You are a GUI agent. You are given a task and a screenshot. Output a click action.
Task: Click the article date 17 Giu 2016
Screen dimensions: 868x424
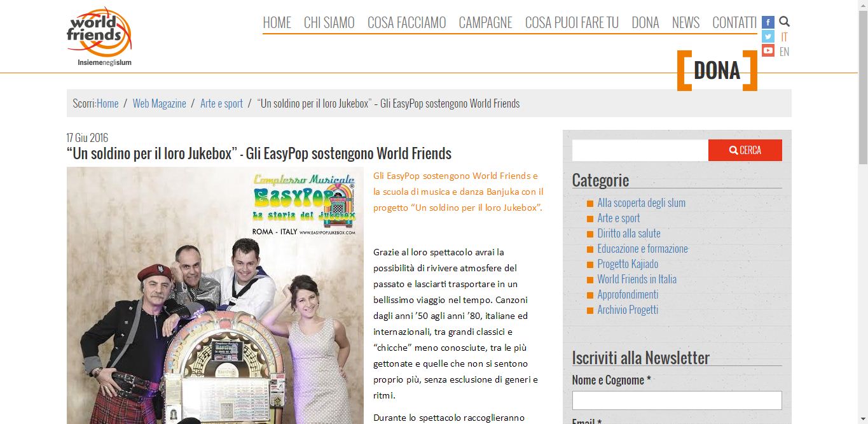pyautogui.click(x=87, y=138)
